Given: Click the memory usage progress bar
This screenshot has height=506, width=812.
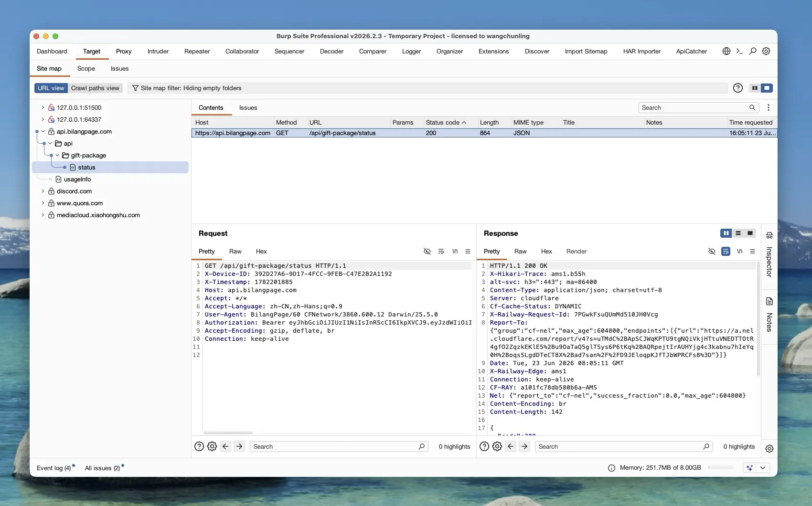Looking at the screenshot, I should 721,468.
